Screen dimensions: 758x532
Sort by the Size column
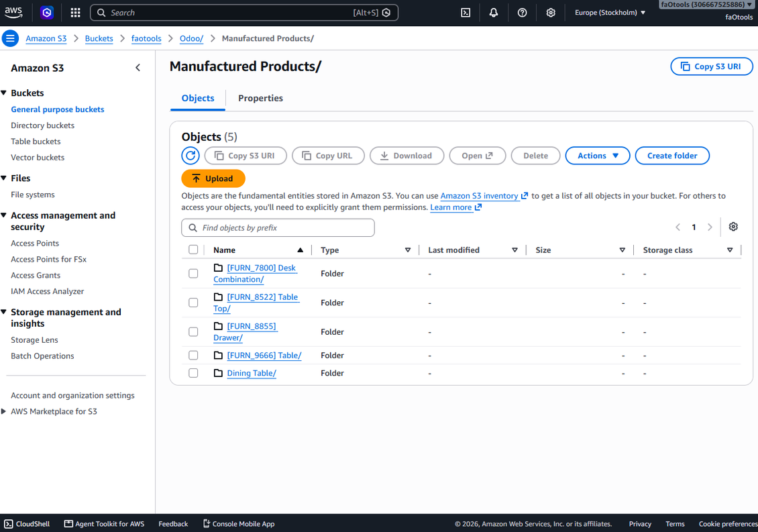pos(622,250)
